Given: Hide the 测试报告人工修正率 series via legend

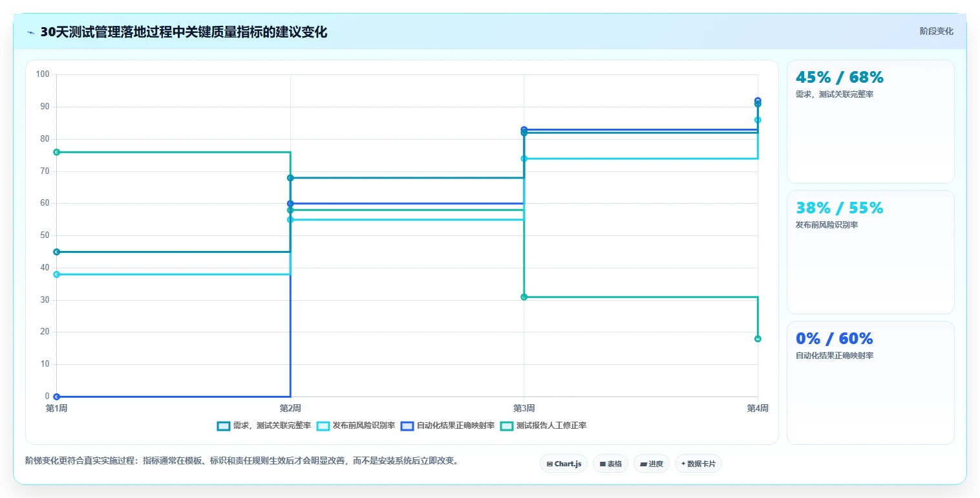Looking at the screenshot, I should coord(543,426).
